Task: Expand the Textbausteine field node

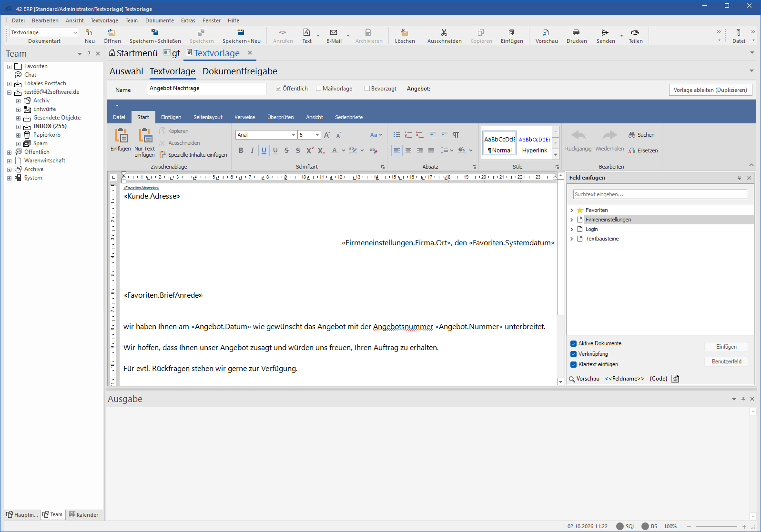Action: pyautogui.click(x=572, y=239)
